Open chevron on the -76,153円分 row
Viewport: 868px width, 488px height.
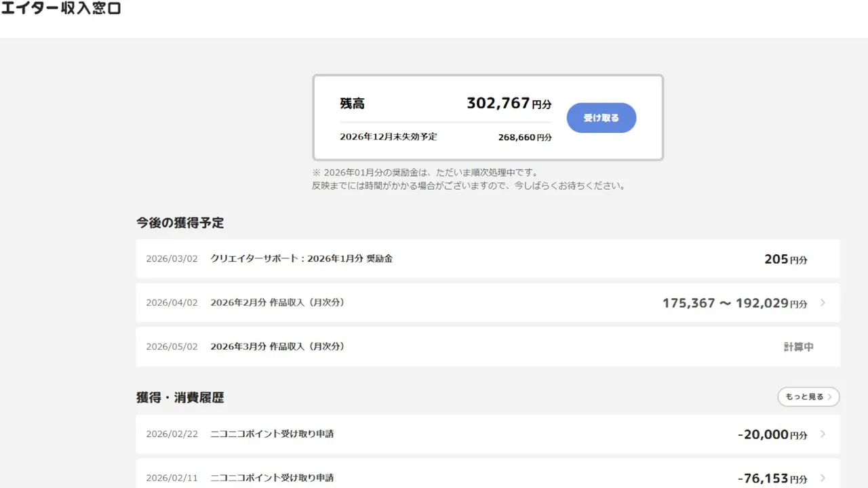click(x=823, y=478)
